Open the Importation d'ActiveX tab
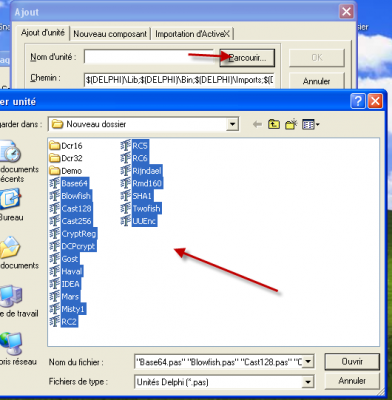Screen dimensions: 392x400 pyautogui.click(x=192, y=34)
